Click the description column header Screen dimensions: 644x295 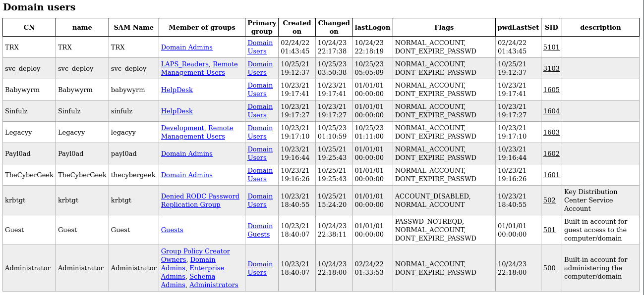(600, 28)
